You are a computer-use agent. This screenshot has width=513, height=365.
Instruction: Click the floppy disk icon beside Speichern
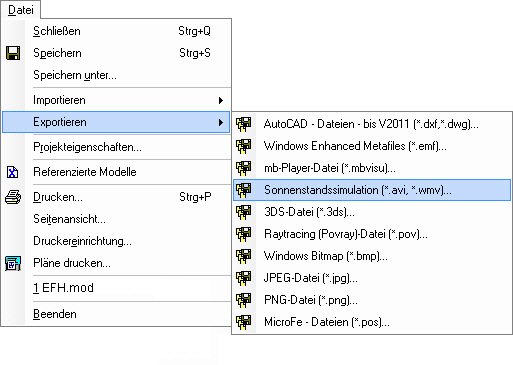click(x=13, y=53)
